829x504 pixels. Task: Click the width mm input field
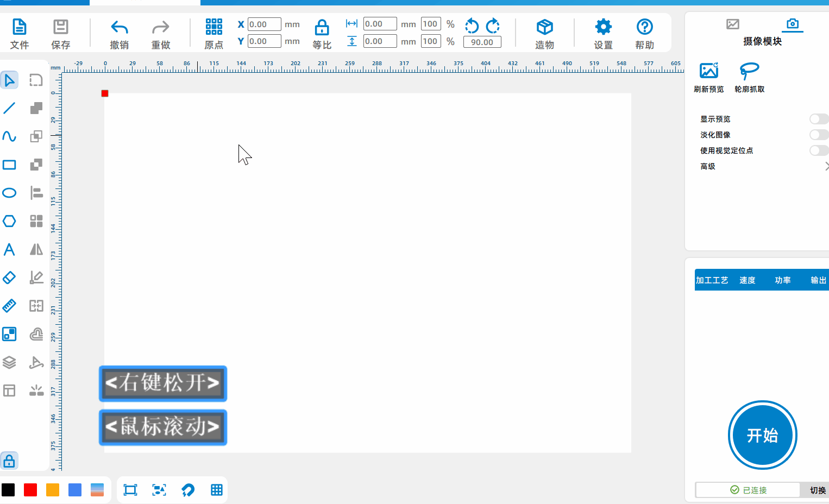[380, 24]
